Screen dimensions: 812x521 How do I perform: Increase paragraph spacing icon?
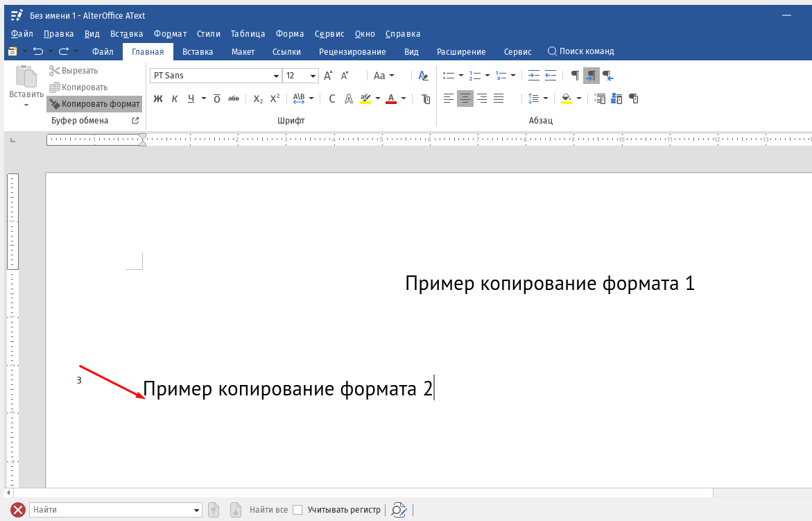click(x=600, y=99)
